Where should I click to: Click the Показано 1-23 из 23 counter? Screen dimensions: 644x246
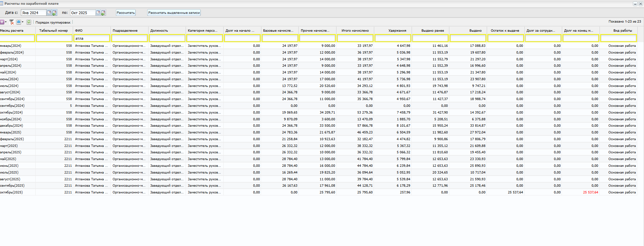tap(624, 22)
